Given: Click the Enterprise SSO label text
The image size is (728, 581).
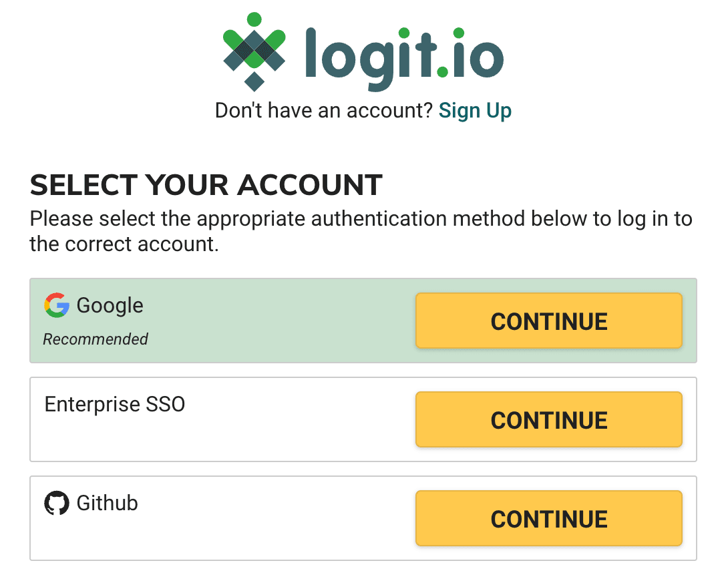Looking at the screenshot, I should tap(114, 404).
